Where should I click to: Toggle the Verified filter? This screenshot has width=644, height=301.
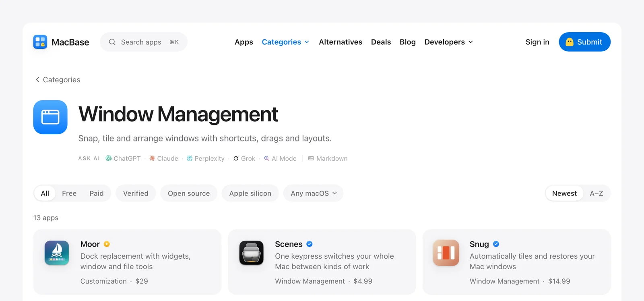point(136,193)
